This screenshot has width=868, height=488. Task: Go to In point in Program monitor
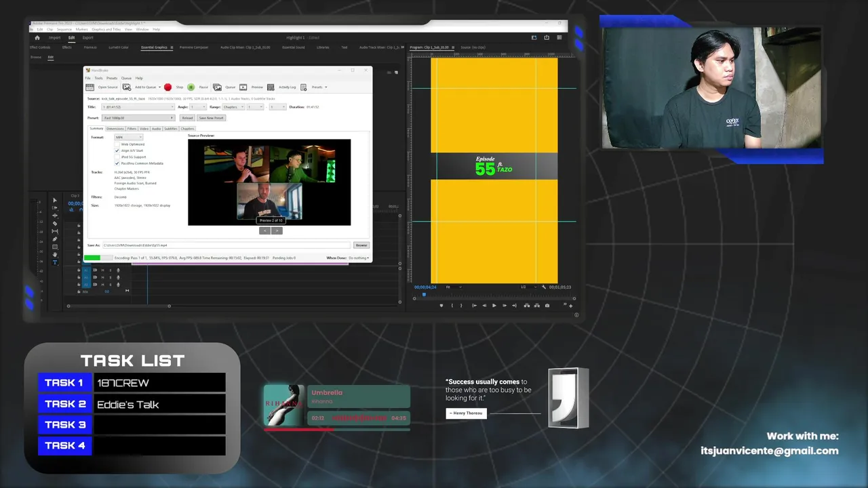pos(474,306)
